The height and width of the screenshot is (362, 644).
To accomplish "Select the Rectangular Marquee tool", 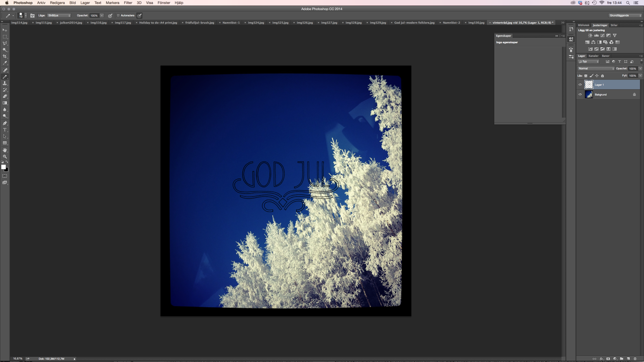I will tap(5, 37).
